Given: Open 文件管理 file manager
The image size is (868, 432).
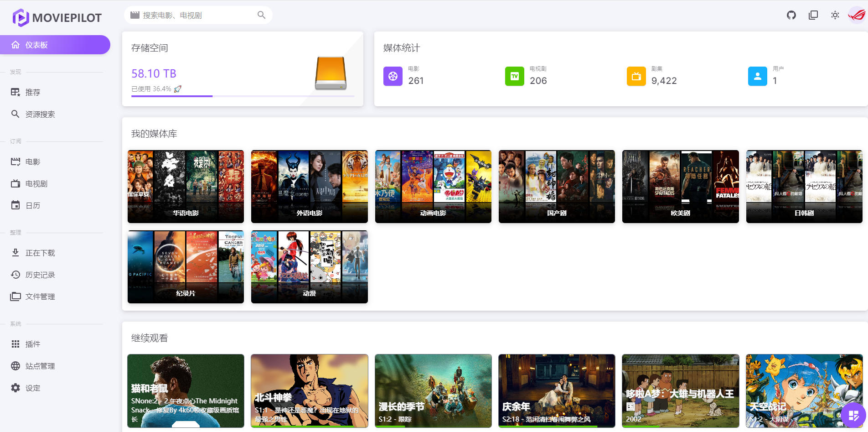Looking at the screenshot, I should point(55,297).
